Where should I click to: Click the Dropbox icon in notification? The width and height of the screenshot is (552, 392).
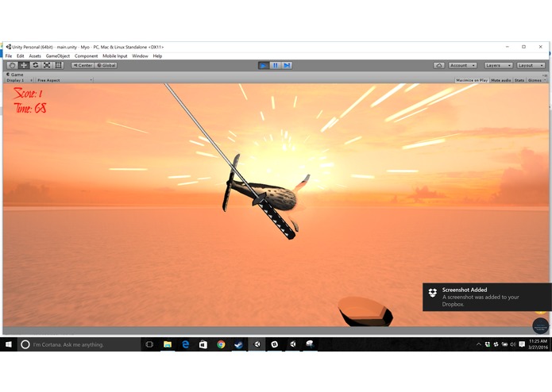[433, 293]
